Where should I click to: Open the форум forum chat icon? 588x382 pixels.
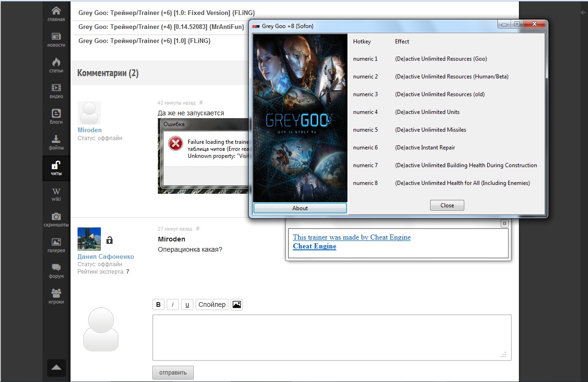click(56, 271)
